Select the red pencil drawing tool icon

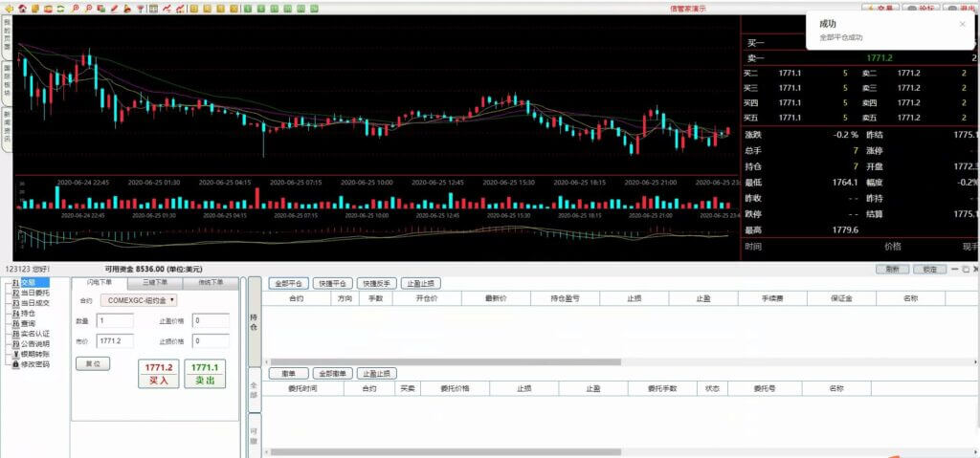pyautogui.click(x=115, y=9)
